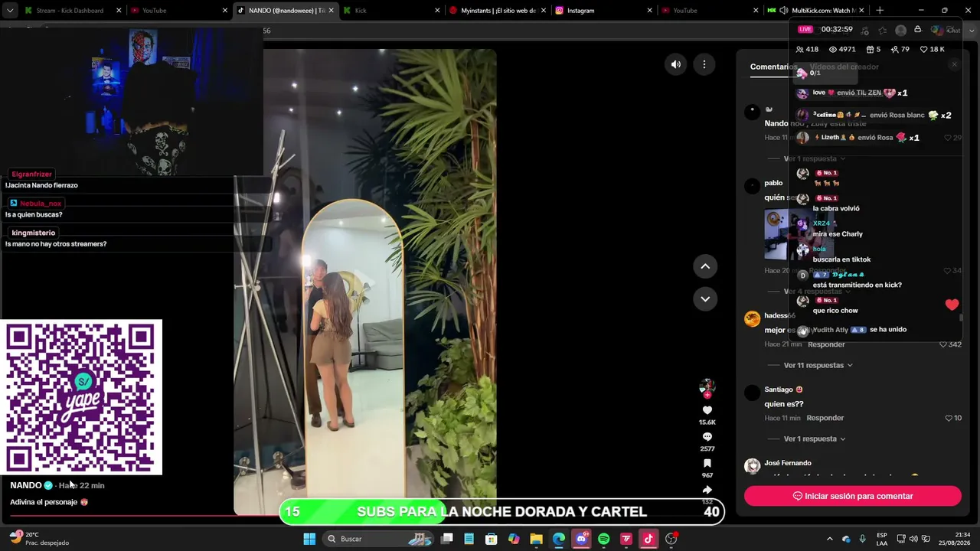The width and height of the screenshot is (980, 551).
Task: Share the video with the arrow icon
Action: click(707, 490)
